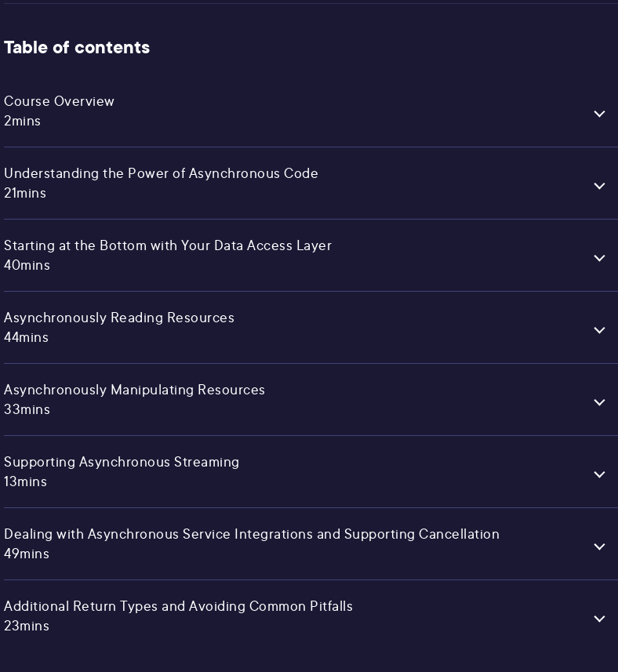The height and width of the screenshot is (672, 618).
Task: Expand chevron for Supporting Asynchronous Streaming
Action: (599, 474)
